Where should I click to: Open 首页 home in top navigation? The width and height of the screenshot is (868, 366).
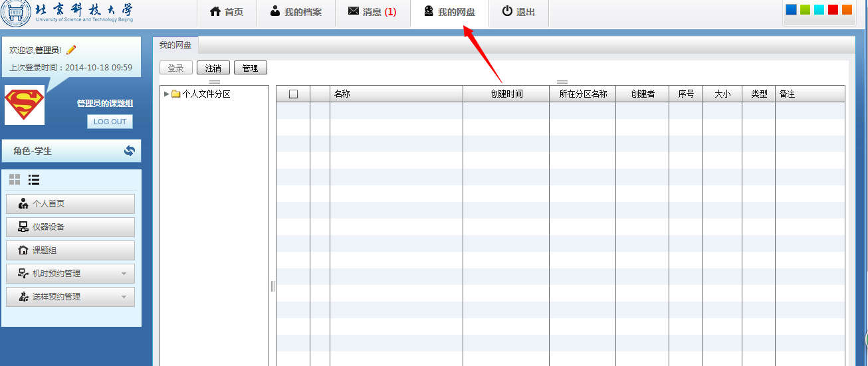pyautogui.click(x=226, y=12)
